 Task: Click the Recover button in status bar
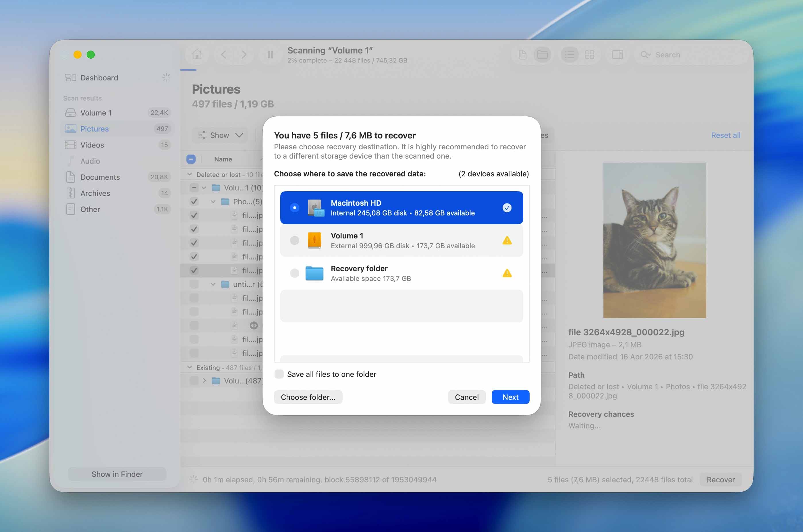click(x=721, y=479)
